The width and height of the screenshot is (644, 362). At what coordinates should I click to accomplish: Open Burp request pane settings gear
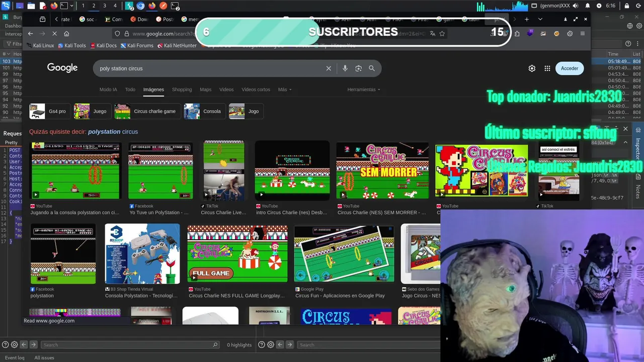point(14,345)
